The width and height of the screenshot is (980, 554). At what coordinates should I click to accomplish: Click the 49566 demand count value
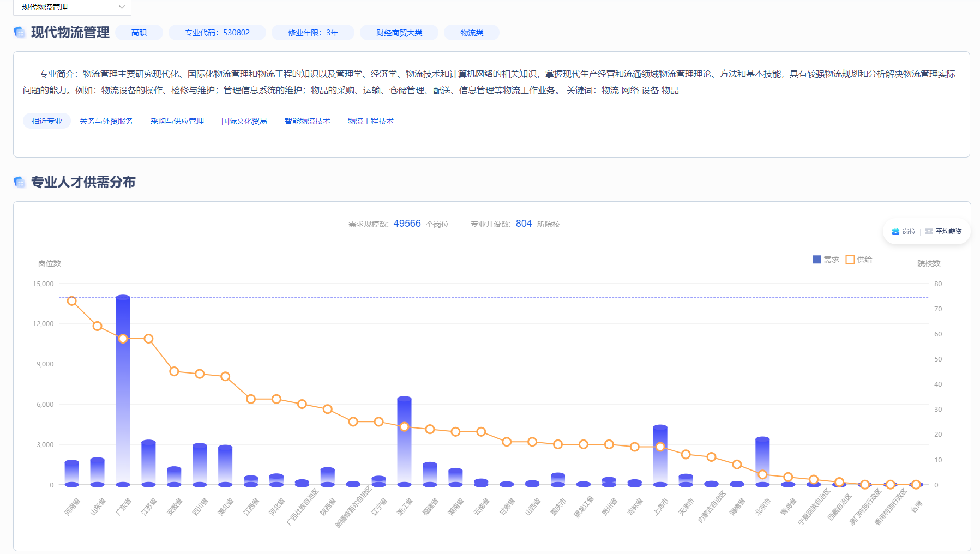[x=407, y=224]
